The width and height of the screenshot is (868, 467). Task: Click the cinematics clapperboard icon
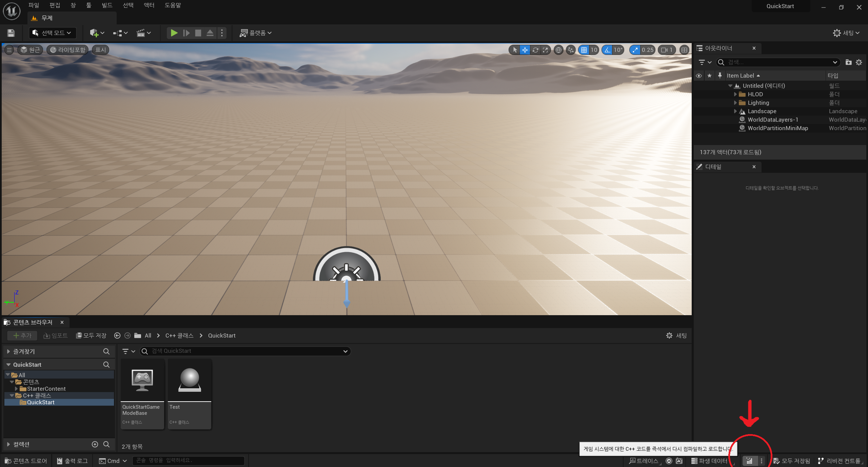tap(141, 33)
